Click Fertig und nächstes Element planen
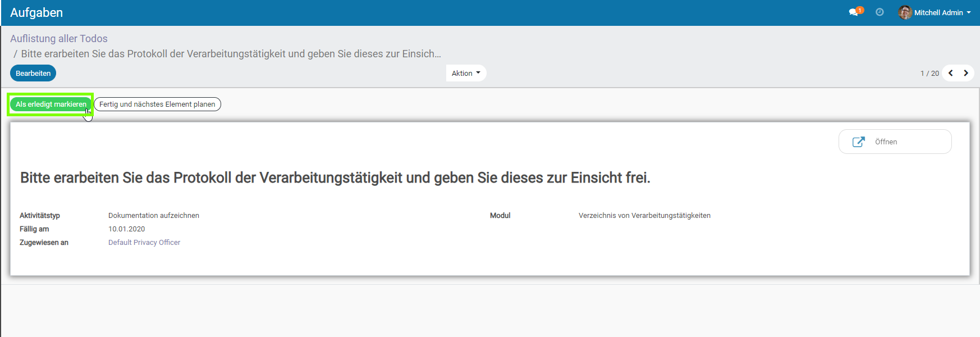The height and width of the screenshot is (337, 980). (157, 104)
